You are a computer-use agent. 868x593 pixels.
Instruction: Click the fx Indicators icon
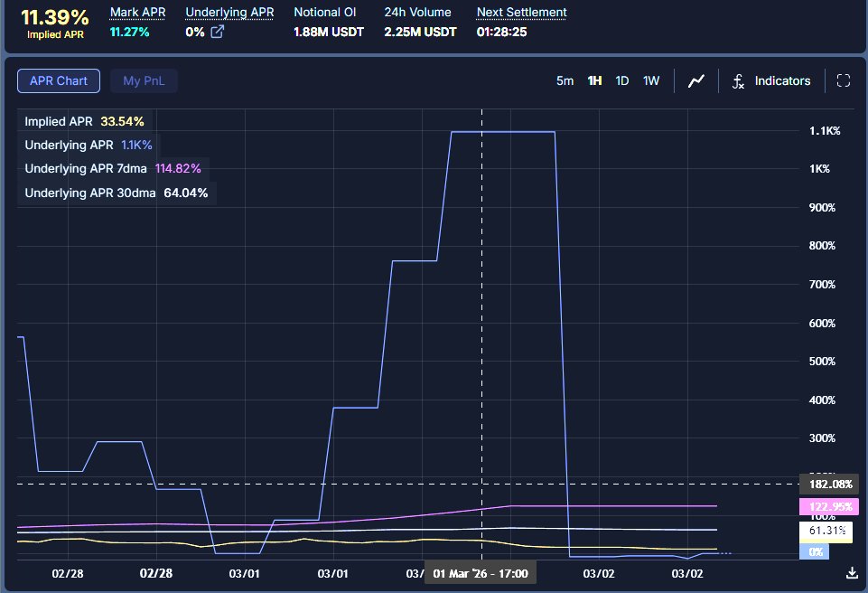click(738, 81)
